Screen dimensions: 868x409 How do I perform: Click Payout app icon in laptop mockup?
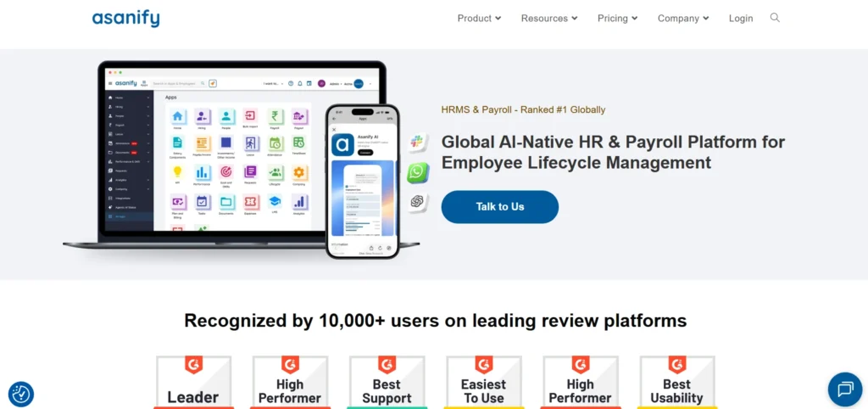[x=299, y=116]
